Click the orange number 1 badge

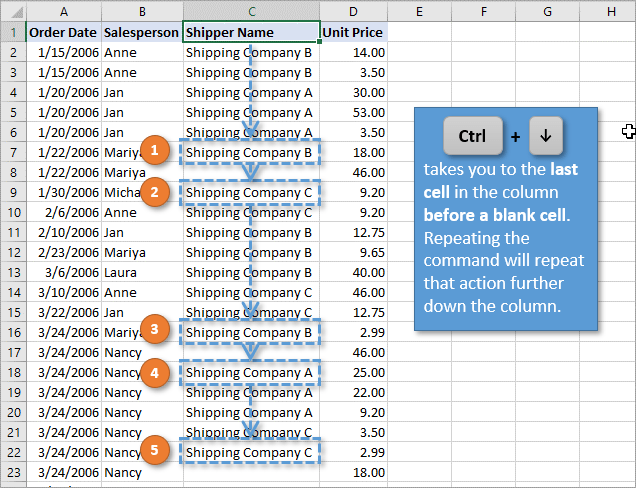[153, 152]
